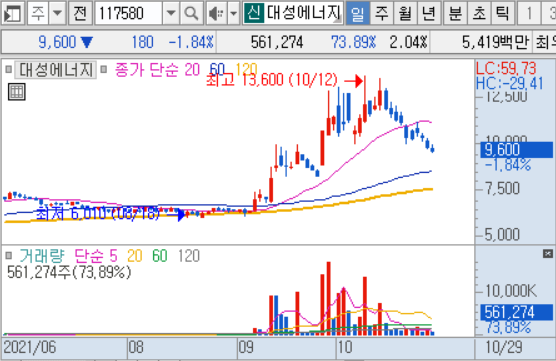Click the data table grid icon
Image resolution: width=556 pixels, height=361 pixels.
pos(17,92)
